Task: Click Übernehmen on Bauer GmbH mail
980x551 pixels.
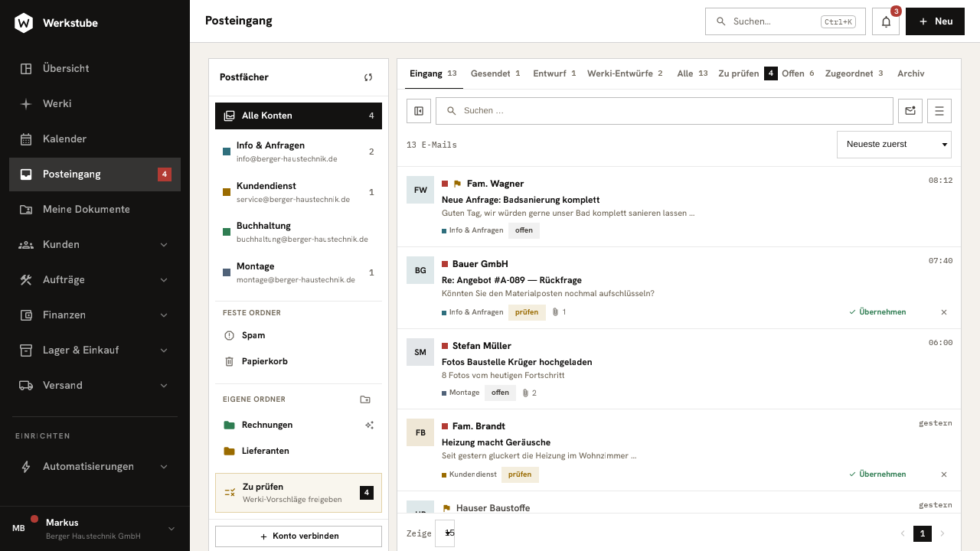Action: coord(877,312)
